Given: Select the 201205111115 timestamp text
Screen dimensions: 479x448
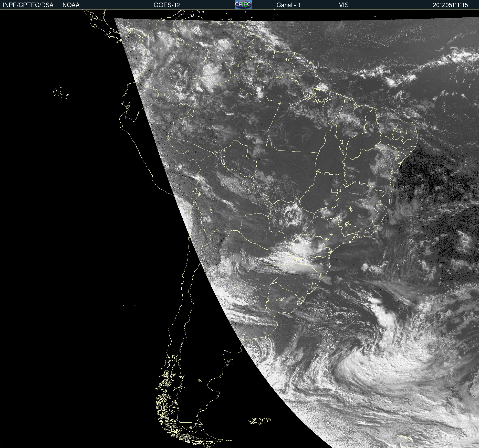Looking at the screenshot, I should click(x=450, y=5).
